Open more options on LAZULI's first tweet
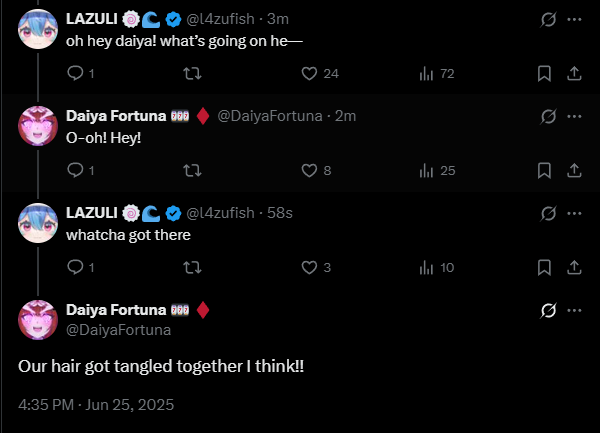600x433 pixels. click(574, 19)
